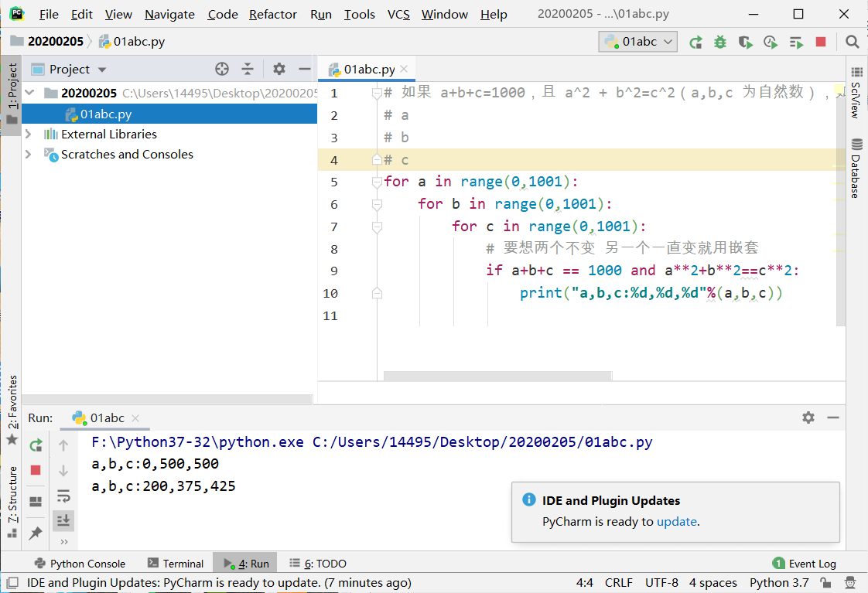Click the update link in notification

[x=676, y=522]
